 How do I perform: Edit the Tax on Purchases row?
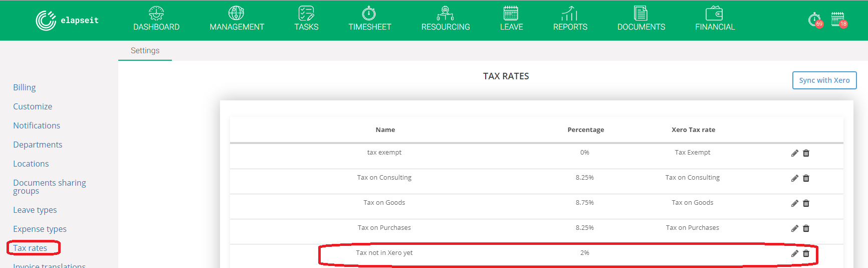point(795,228)
